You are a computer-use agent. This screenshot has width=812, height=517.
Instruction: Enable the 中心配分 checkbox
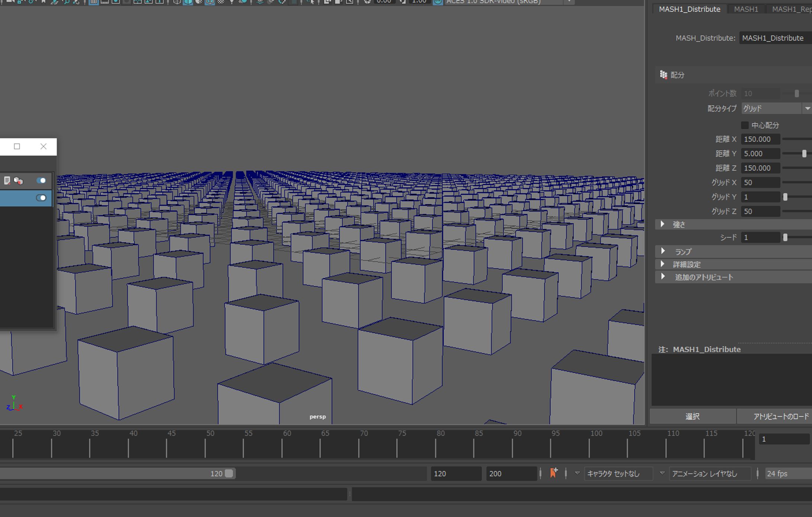745,125
